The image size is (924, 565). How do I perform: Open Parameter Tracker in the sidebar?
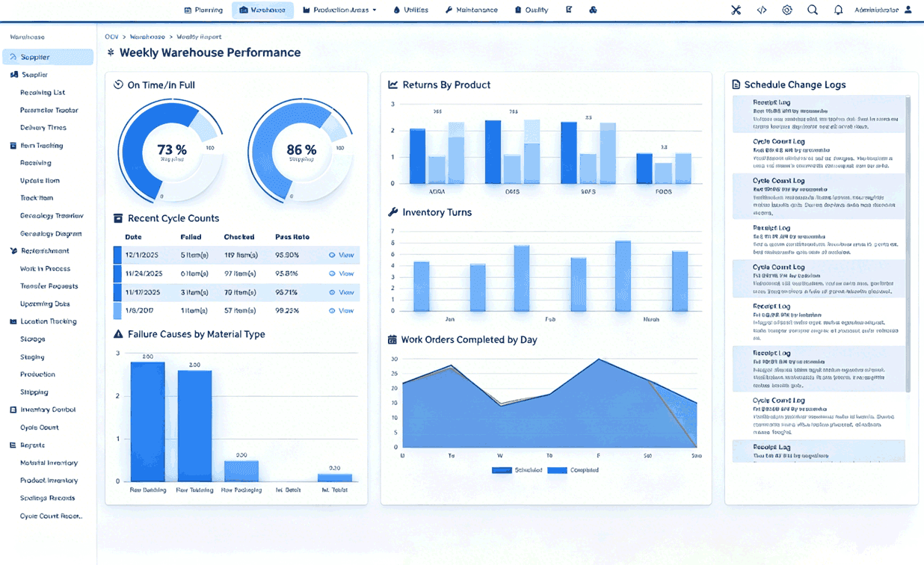pyautogui.click(x=49, y=110)
